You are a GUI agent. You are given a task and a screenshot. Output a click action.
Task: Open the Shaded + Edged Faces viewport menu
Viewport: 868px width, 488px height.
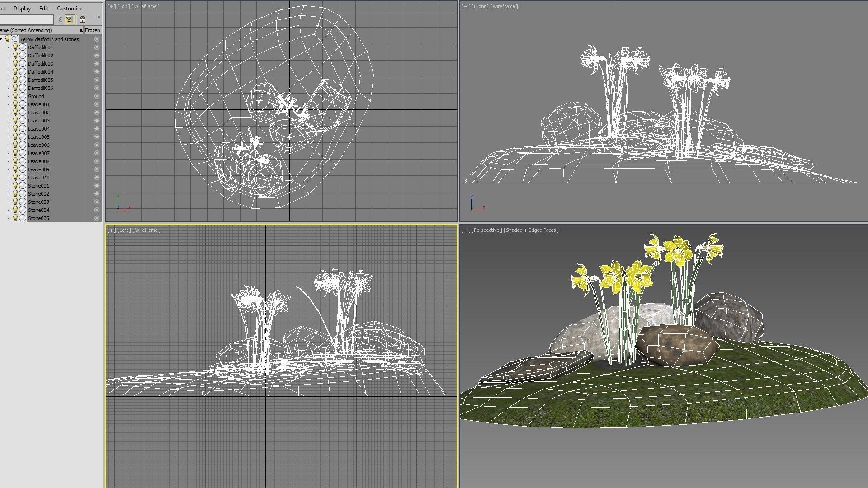click(x=531, y=230)
